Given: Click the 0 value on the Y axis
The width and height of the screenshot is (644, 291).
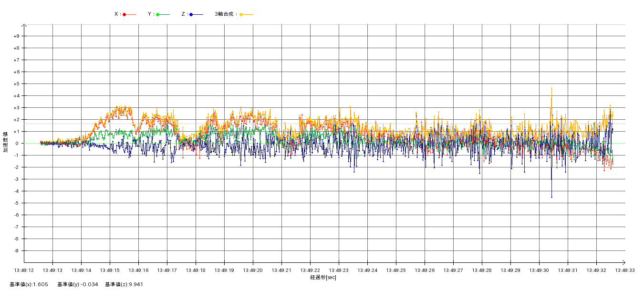Looking at the screenshot, I should (x=16, y=144).
